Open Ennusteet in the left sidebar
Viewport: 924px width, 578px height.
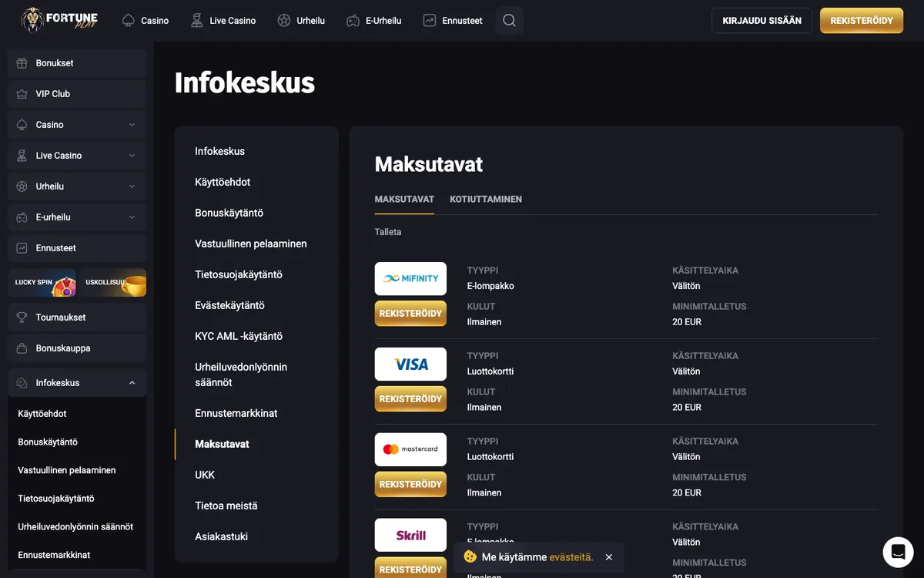[x=77, y=248]
